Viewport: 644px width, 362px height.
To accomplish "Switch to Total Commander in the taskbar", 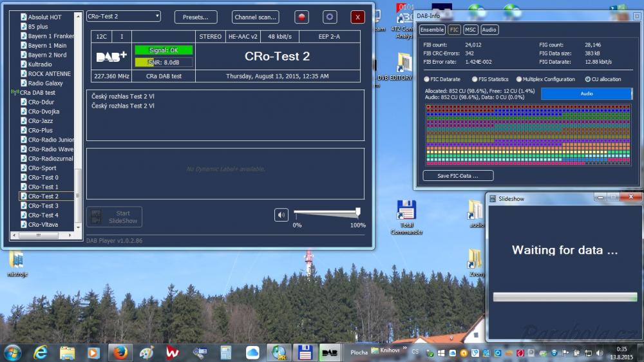I will 305,353.
